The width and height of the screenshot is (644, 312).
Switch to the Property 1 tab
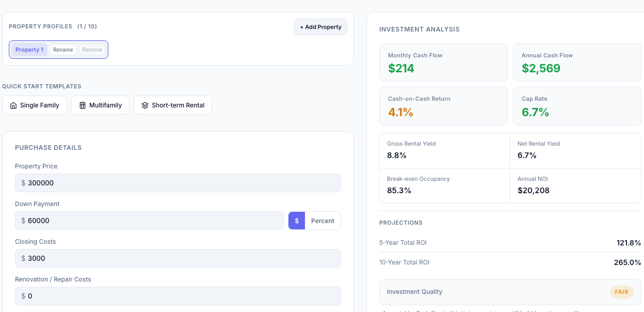(x=29, y=50)
